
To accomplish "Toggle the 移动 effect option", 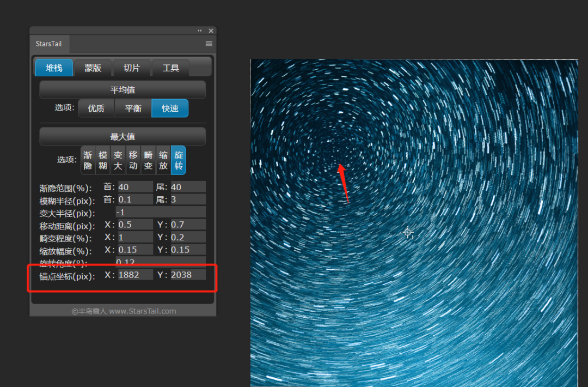I will click(x=133, y=160).
